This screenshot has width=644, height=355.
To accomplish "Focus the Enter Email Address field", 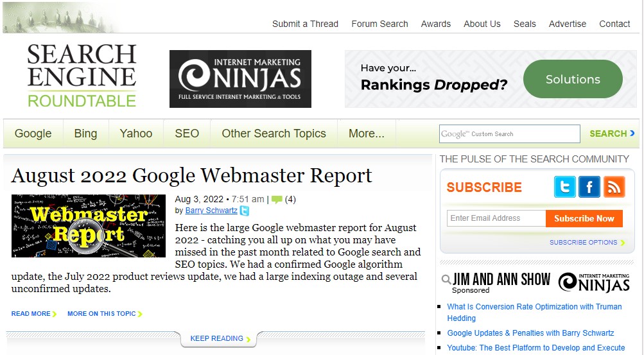I will [x=496, y=218].
